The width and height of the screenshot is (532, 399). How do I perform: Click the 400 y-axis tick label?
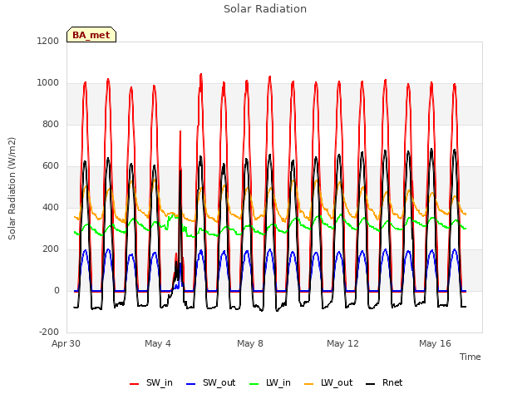(51, 207)
